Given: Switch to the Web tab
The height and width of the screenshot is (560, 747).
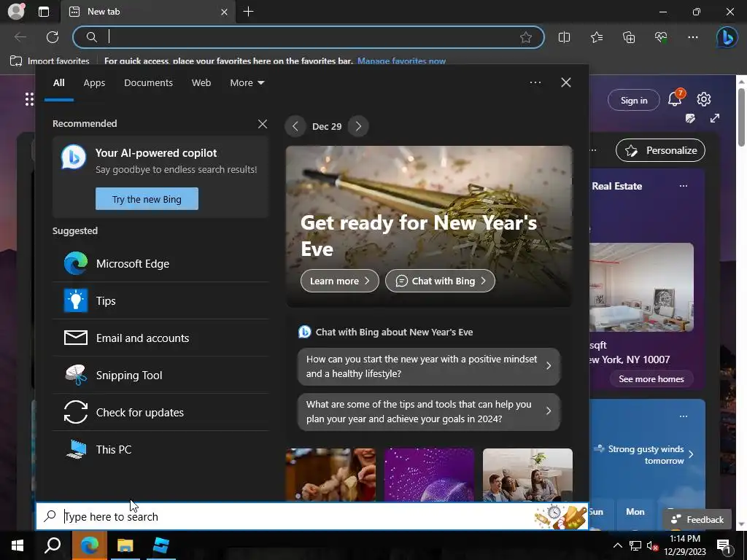Looking at the screenshot, I should [x=201, y=83].
